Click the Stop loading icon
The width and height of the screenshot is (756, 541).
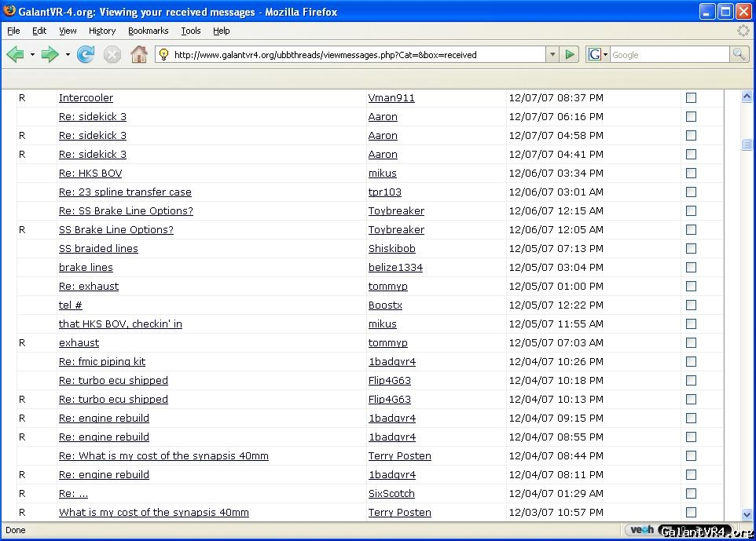pyautogui.click(x=112, y=54)
